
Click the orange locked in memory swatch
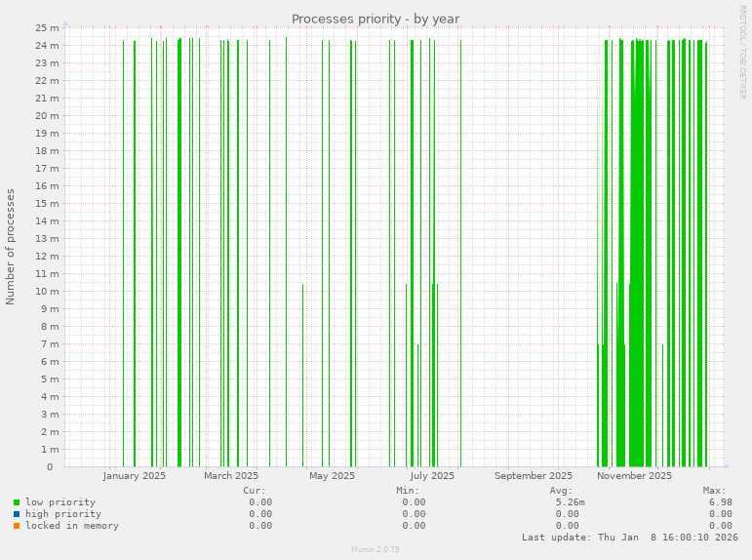coord(17,526)
